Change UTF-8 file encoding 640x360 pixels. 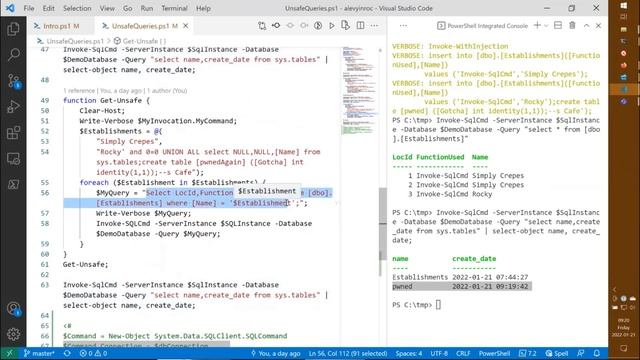click(439, 353)
